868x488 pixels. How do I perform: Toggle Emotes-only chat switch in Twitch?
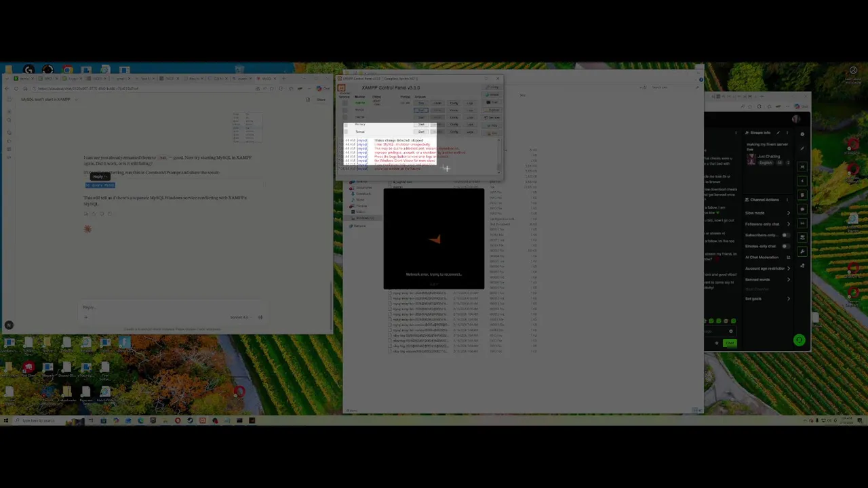tap(786, 246)
